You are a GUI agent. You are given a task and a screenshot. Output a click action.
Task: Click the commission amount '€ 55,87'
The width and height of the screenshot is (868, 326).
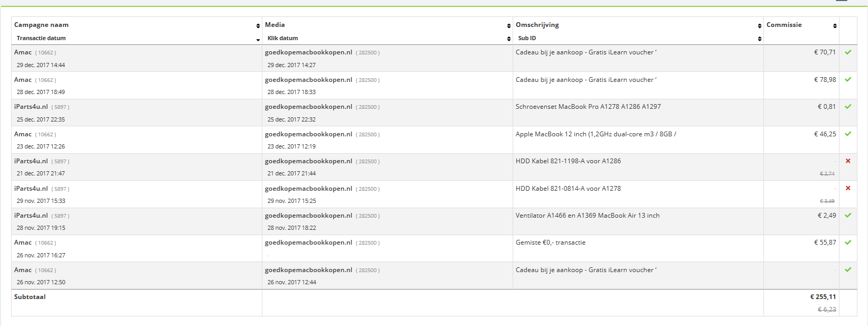point(825,243)
